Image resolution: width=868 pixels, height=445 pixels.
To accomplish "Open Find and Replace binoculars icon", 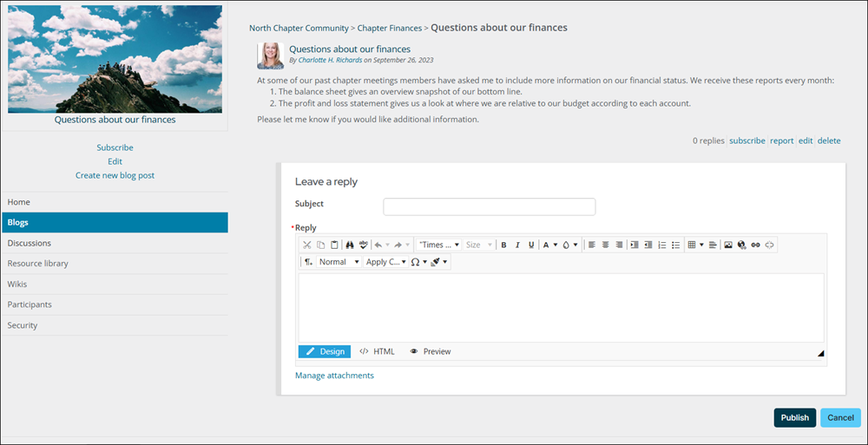I will tap(350, 245).
